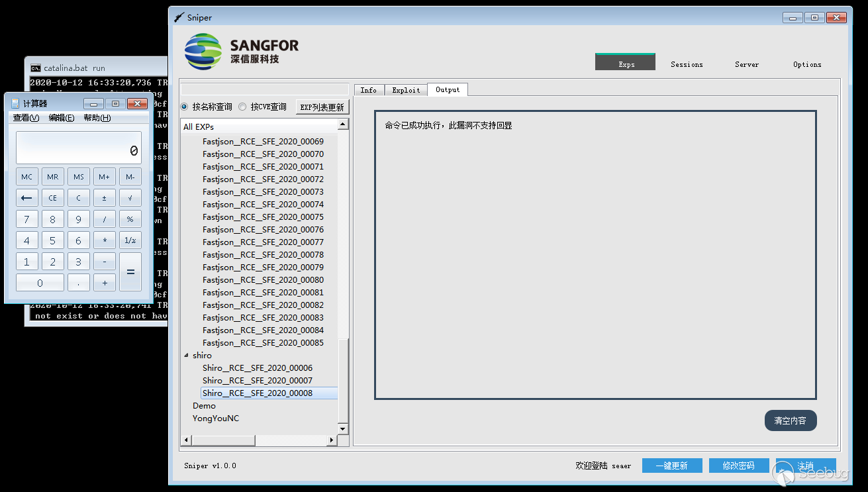Switch to the Exps tab

(625, 62)
